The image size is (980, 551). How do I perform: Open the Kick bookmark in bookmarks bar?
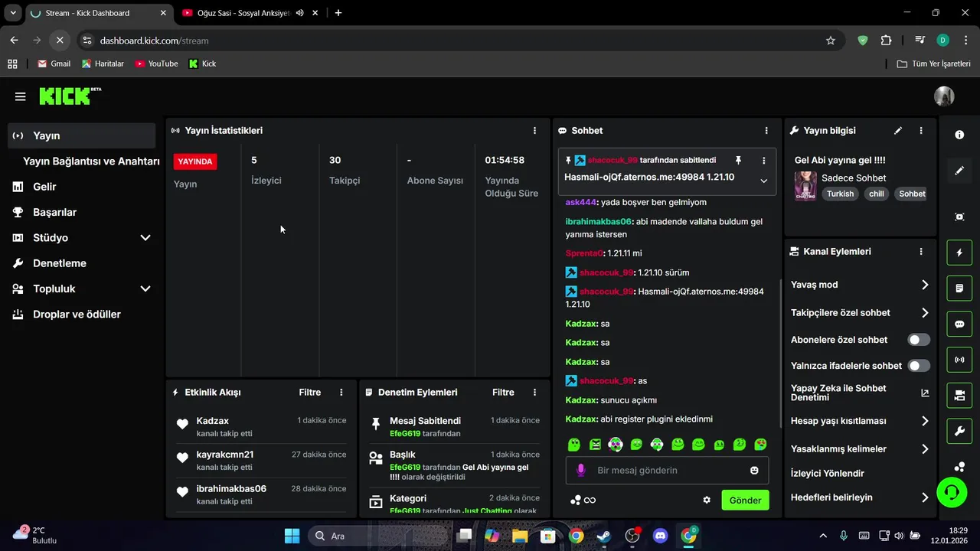pos(203,64)
